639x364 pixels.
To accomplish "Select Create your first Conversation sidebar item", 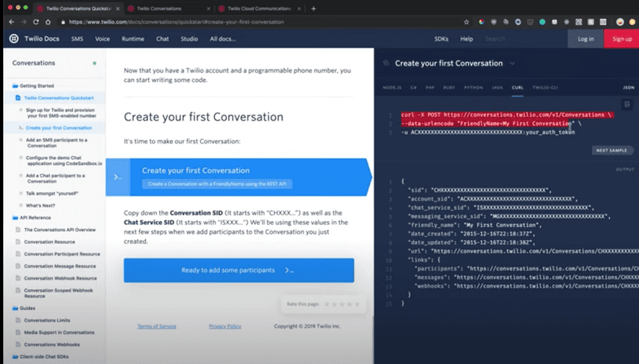I will coord(59,128).
